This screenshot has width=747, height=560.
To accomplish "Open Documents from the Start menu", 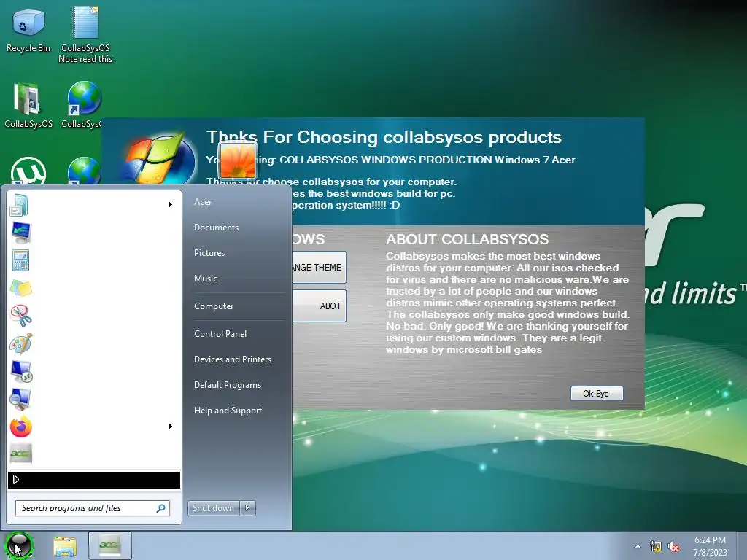I will tap(216, 227).
